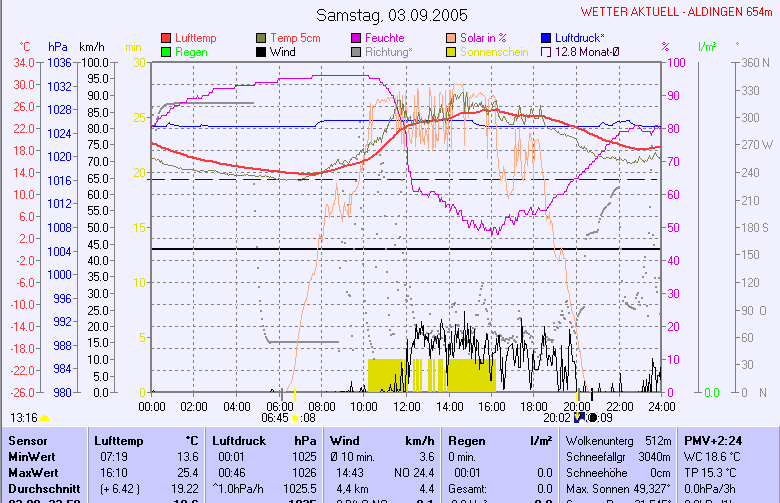Click the yellow Sonnenschein legend square
Viewport: 780px width, 503px height.
click(451, 51)
